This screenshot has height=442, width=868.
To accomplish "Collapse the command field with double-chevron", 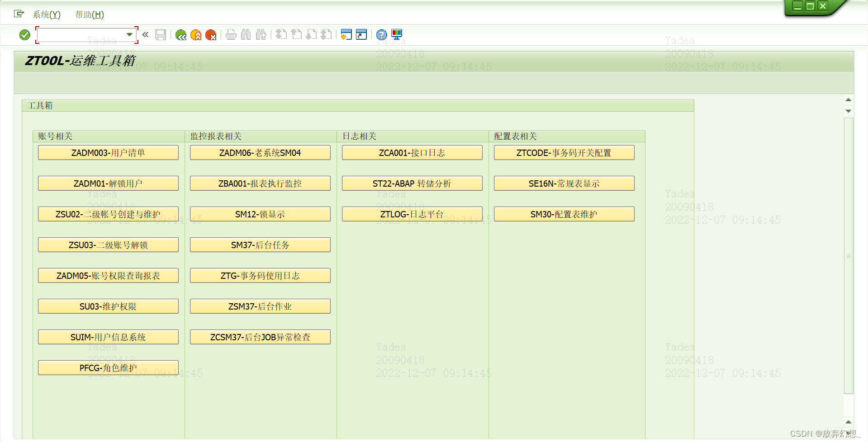I will (145, 34).
